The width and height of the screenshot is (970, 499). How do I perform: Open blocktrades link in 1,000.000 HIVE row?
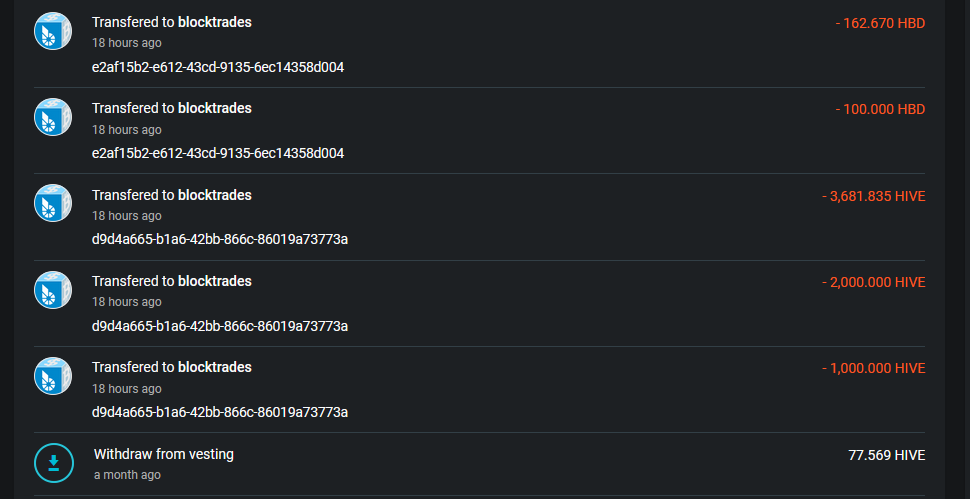[x=215, y=367]
